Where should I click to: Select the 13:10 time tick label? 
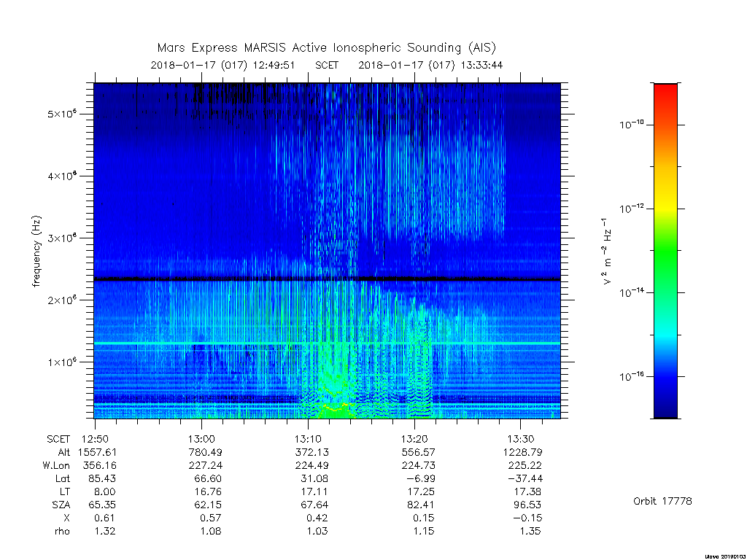(x=308, y=438)
